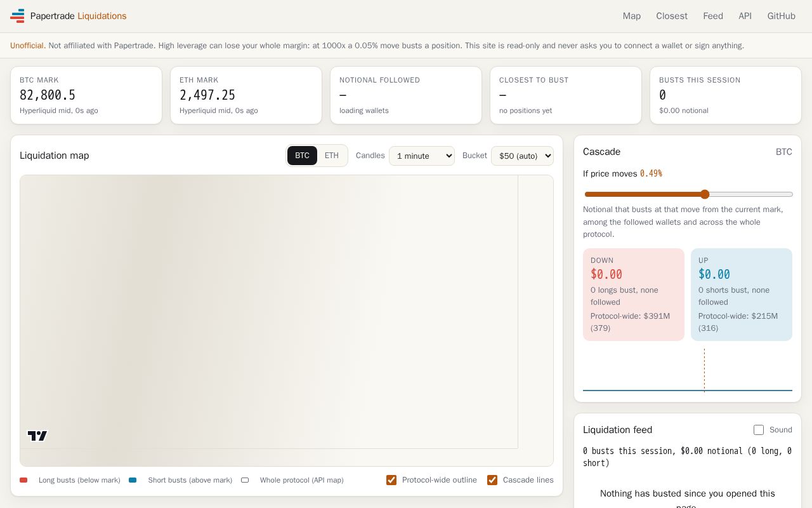This screenshot has width=812, height=508.
Task: Click the Protocol-wide: $391M (379) text
Action: (x=631, y=322)
